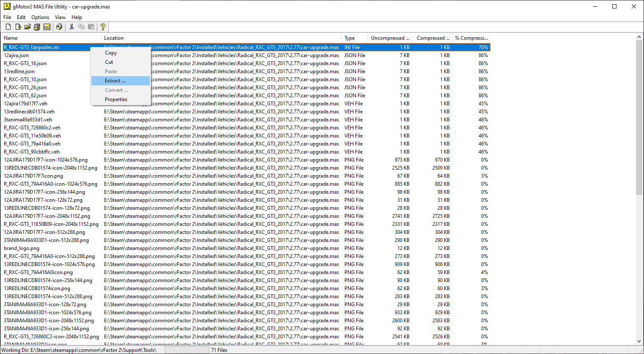Click the Add file (page with plus) icon

18,27
